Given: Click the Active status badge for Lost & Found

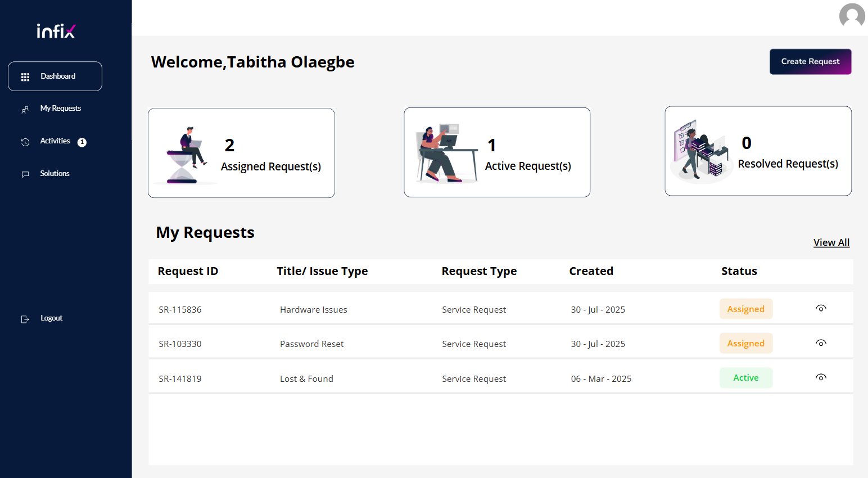Looking at the screenshot, I should [x=745, y=378].
